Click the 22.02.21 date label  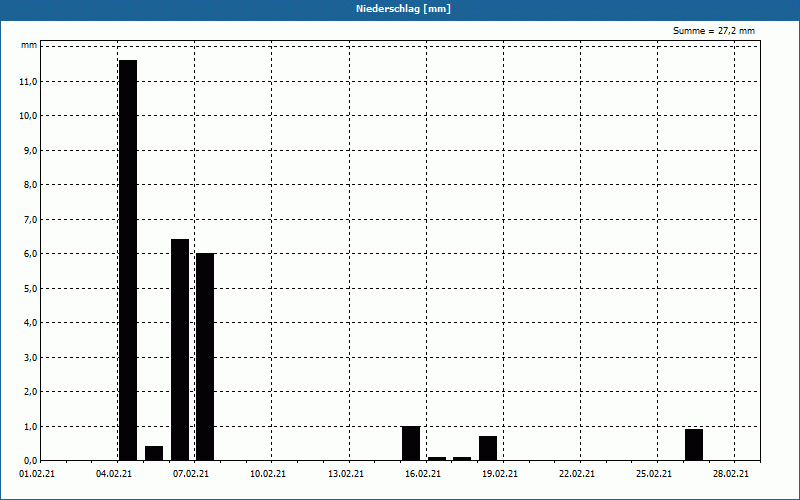click(577, 474)
